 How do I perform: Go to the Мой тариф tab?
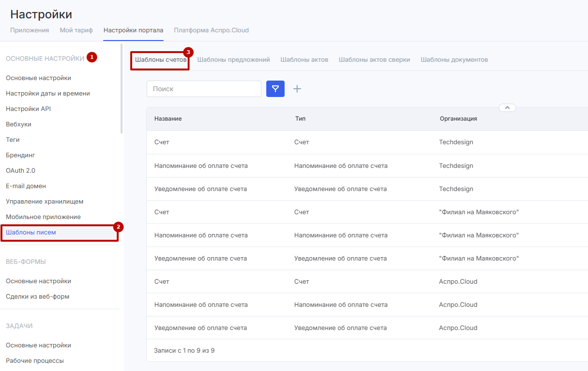76,30
